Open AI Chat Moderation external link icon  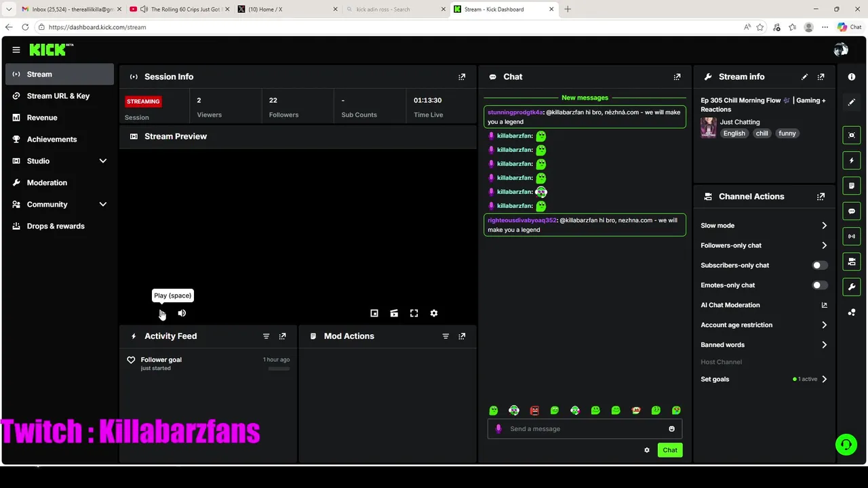click(x=824, y=305)
